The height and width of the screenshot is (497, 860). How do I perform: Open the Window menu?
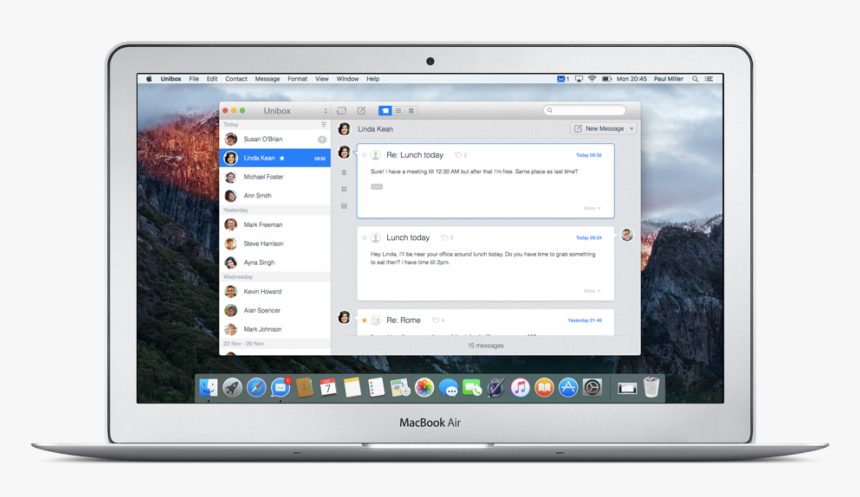tap(348, 79)
